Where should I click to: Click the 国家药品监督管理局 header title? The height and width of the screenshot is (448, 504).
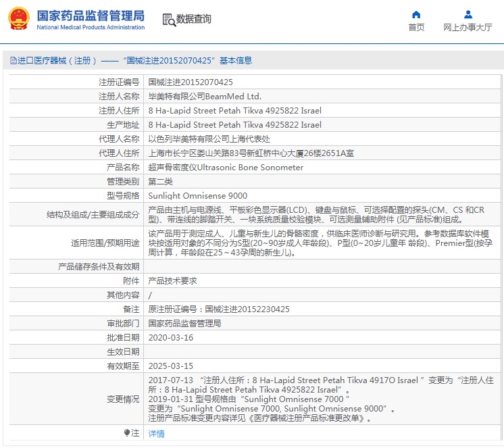(x=90, y=15)
